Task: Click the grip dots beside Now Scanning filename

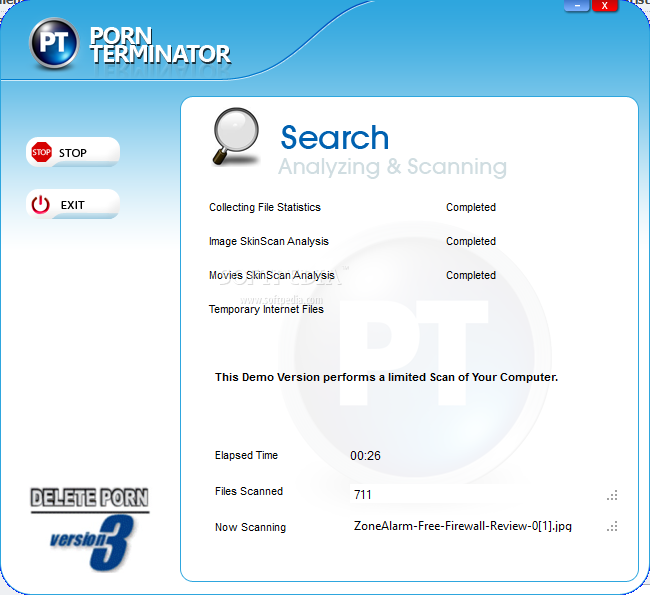Action: pyautogui.click(x=612, y=527)
